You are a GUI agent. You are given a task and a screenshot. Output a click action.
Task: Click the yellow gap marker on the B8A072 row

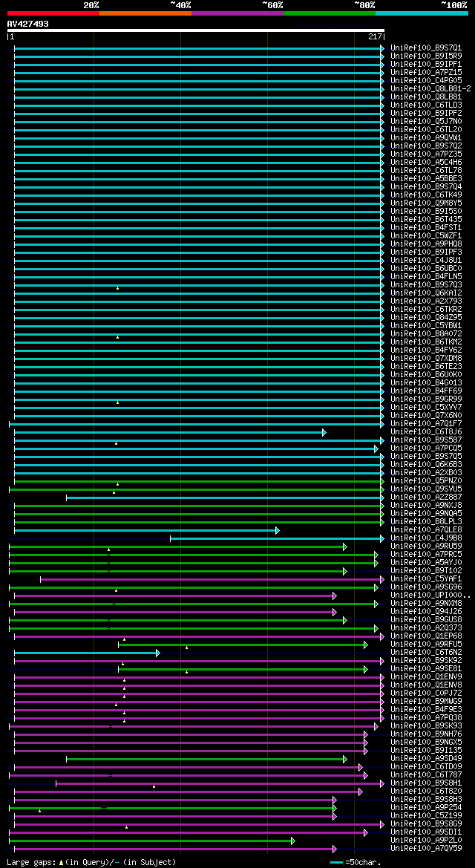[117, 337]
